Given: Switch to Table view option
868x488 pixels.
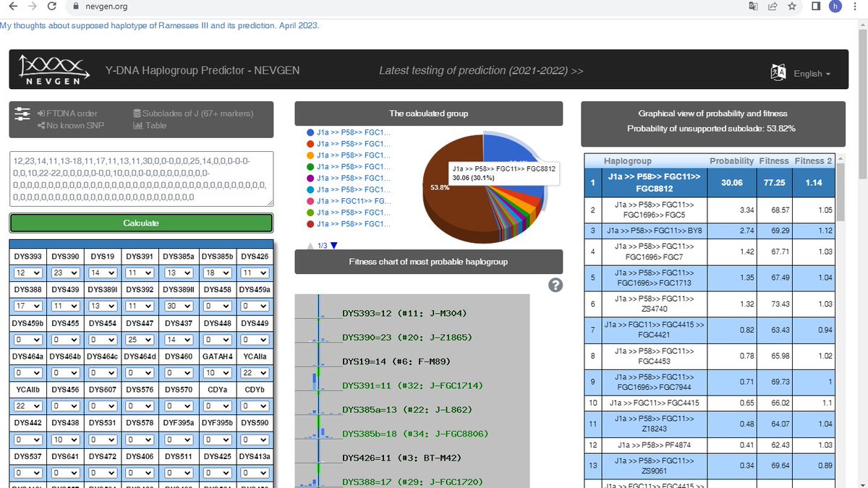Looking at the screenshot, I should pos(150,125).
